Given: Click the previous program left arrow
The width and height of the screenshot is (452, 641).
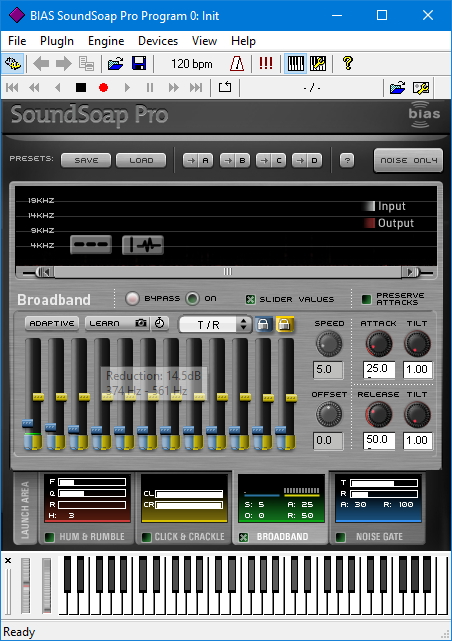Looking at the screenshot, I should (x=41, y=64).
